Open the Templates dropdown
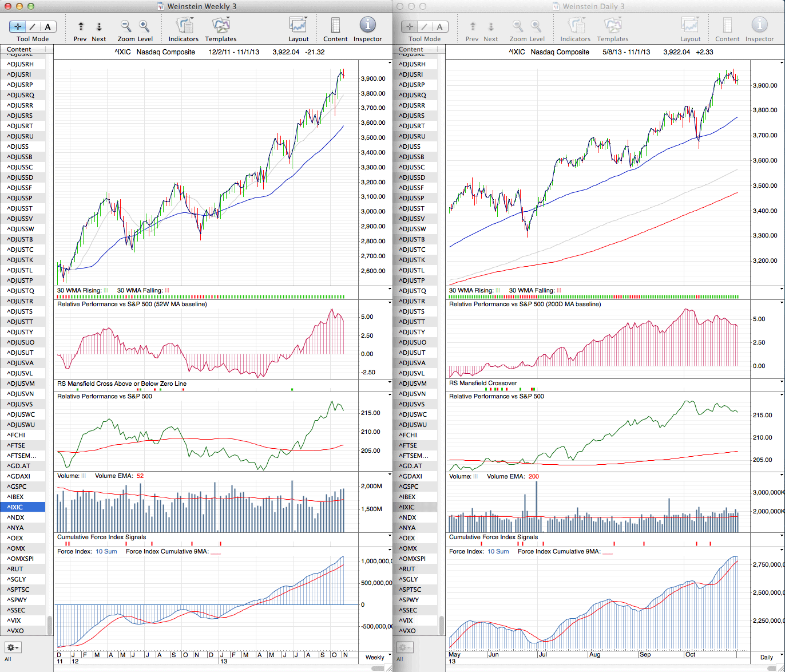The height and width of the screenshot is (672, 785). (x=220, y=25)
